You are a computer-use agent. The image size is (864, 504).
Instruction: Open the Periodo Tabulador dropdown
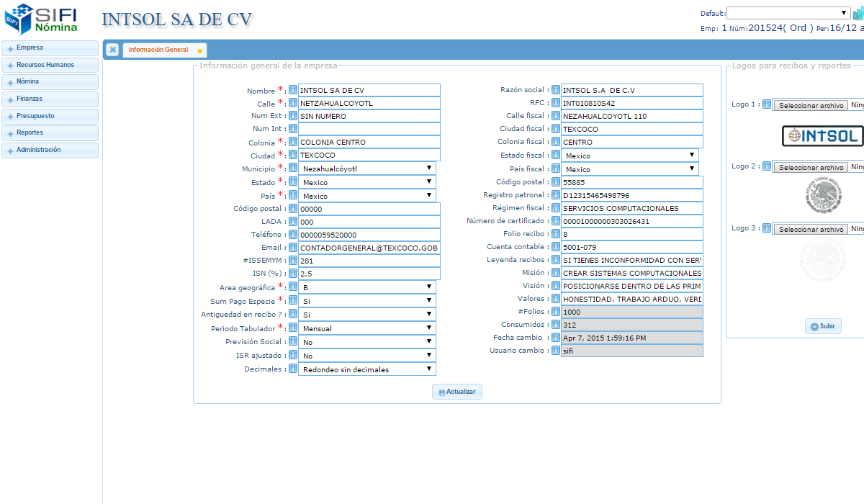coord(366,328)
